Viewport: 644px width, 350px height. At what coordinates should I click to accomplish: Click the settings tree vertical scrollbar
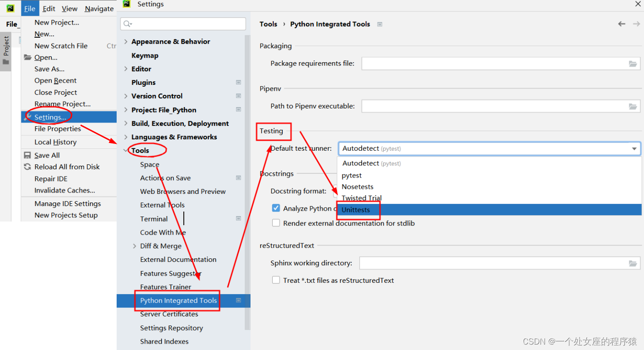click(x=247, y=182)
